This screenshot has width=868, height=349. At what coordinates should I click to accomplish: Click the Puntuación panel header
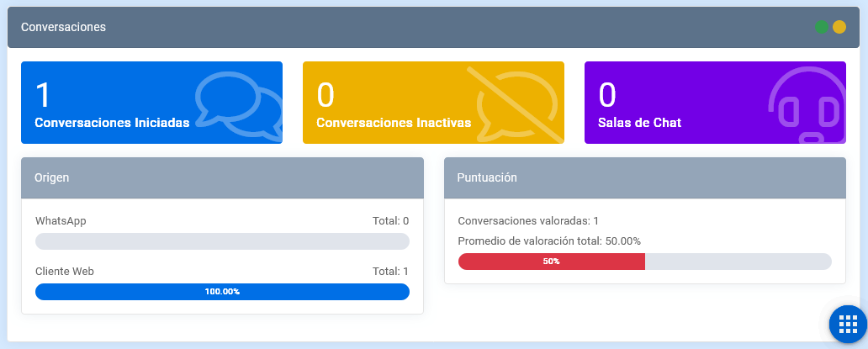pyautogui.click(x=644, y=177)
